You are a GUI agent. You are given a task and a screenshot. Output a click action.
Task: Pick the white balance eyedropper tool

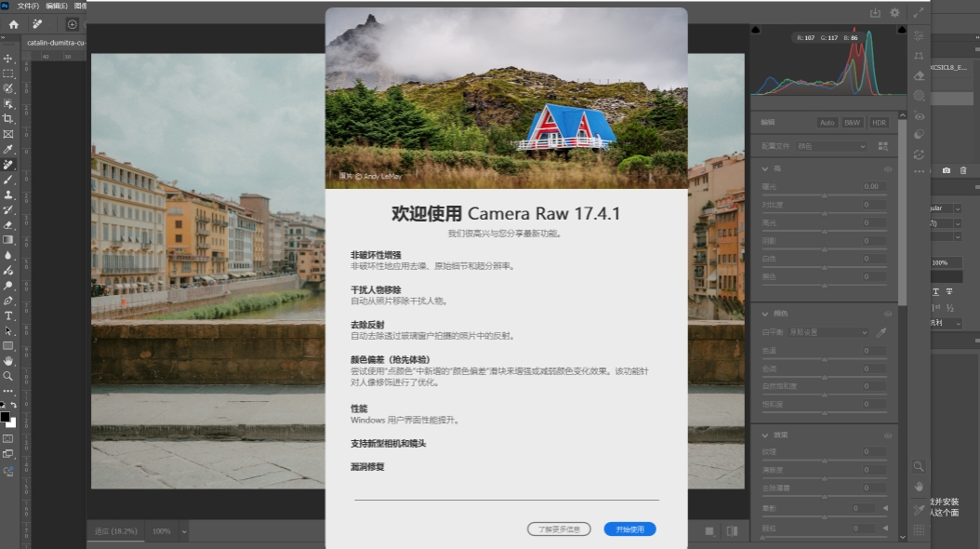881,332
